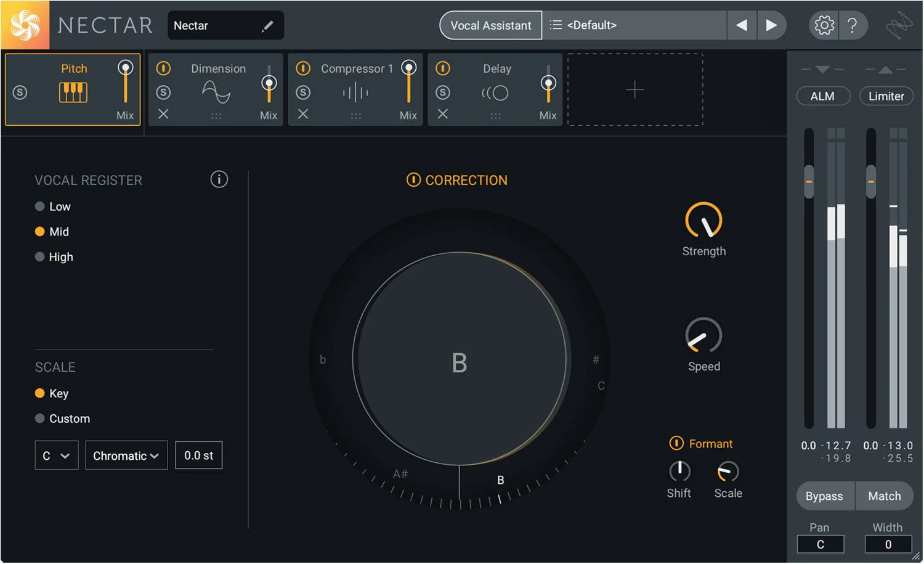Click the Bypass button
This screenshot has height=564, width=924.
(x=824, y=496)
